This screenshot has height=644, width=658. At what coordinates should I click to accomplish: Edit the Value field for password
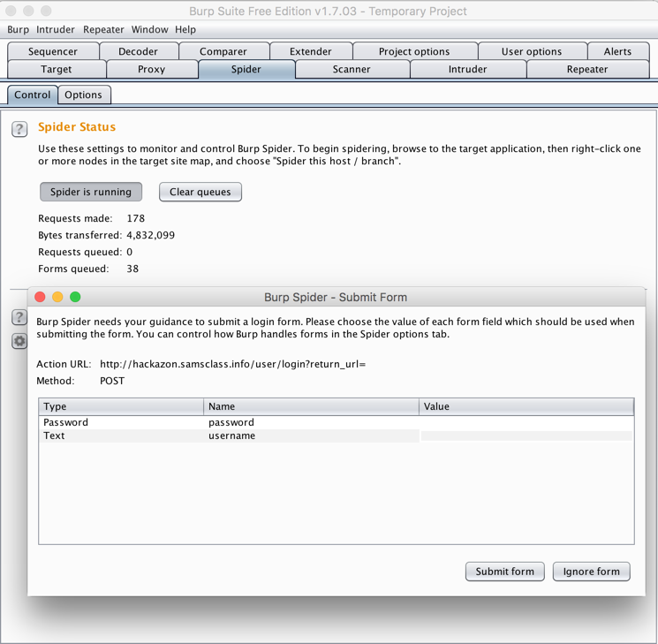(526, 422)
